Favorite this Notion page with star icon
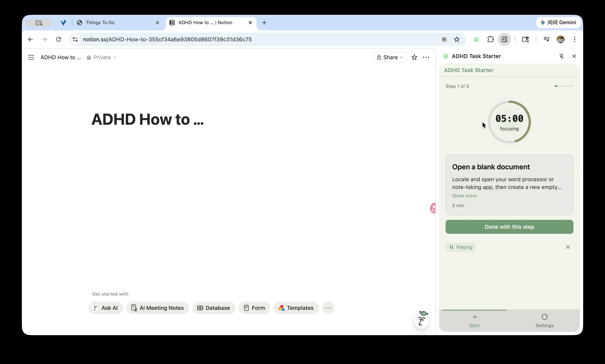The image size is (605, 364). 414,57
